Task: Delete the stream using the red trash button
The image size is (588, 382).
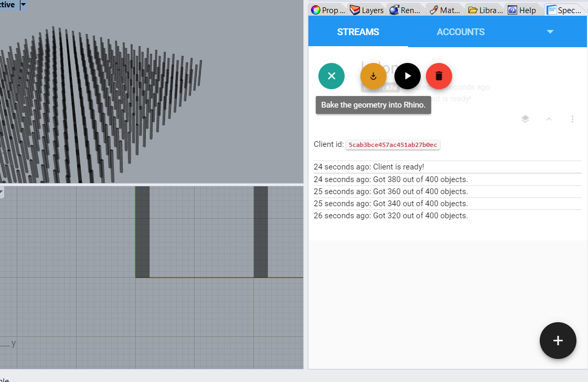Action: tap(439, 76)
